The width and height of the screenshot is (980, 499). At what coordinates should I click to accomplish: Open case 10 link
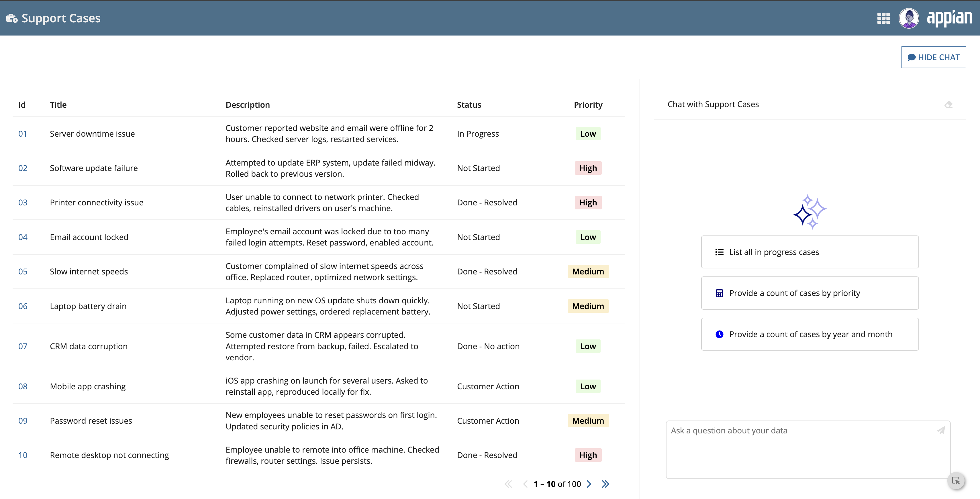point(23,455)
